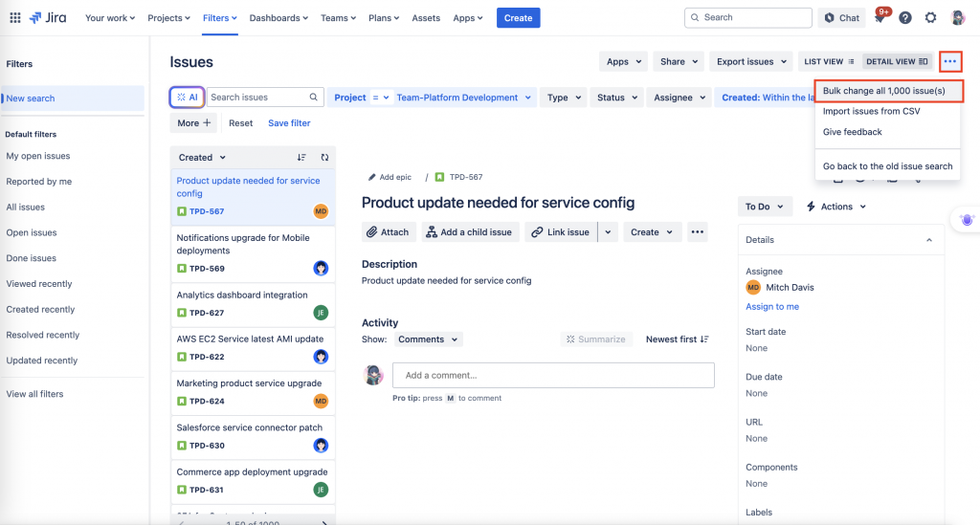Open Projects dropdown in navigation

168,17
